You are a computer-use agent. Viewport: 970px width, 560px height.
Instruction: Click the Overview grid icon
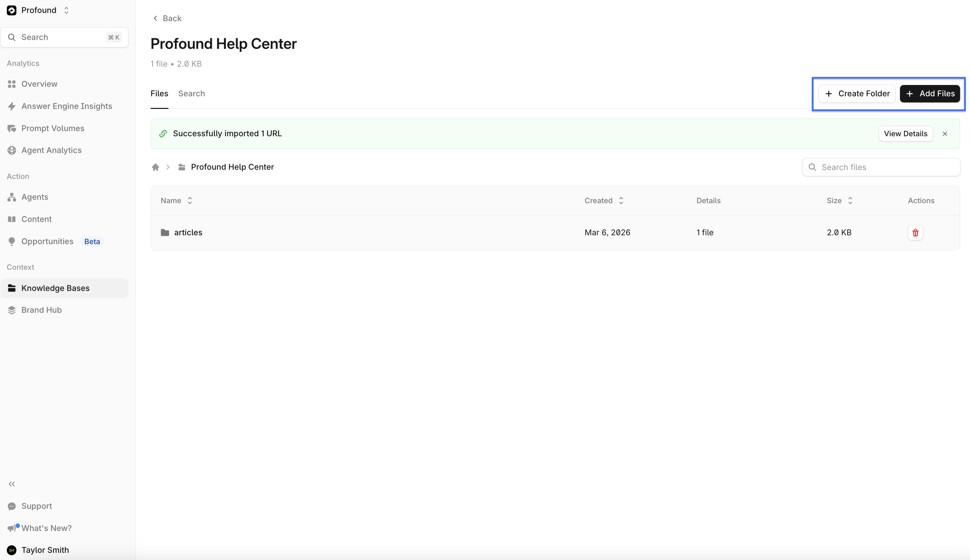[x=12, y=84]
